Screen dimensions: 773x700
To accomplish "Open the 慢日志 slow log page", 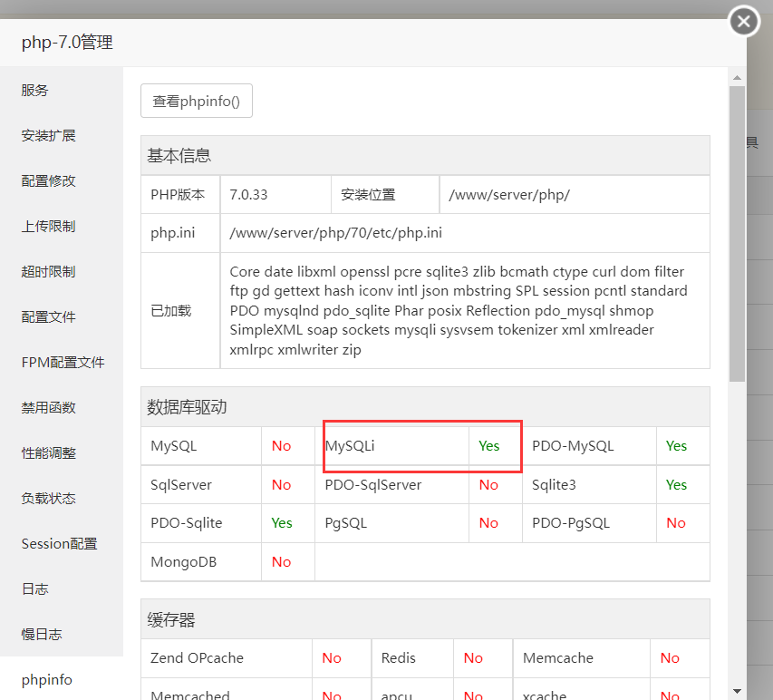I will point(42,635).
